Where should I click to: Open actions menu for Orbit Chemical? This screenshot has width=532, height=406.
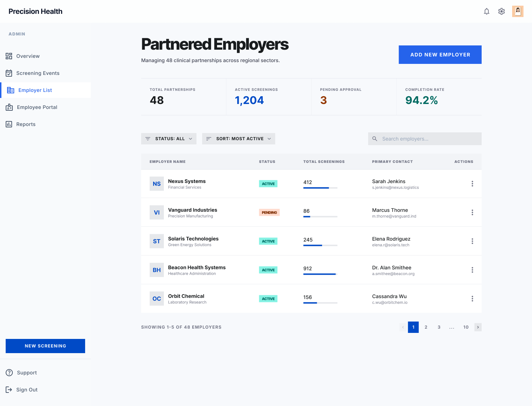pyautogui.click(x=472, y=299)
